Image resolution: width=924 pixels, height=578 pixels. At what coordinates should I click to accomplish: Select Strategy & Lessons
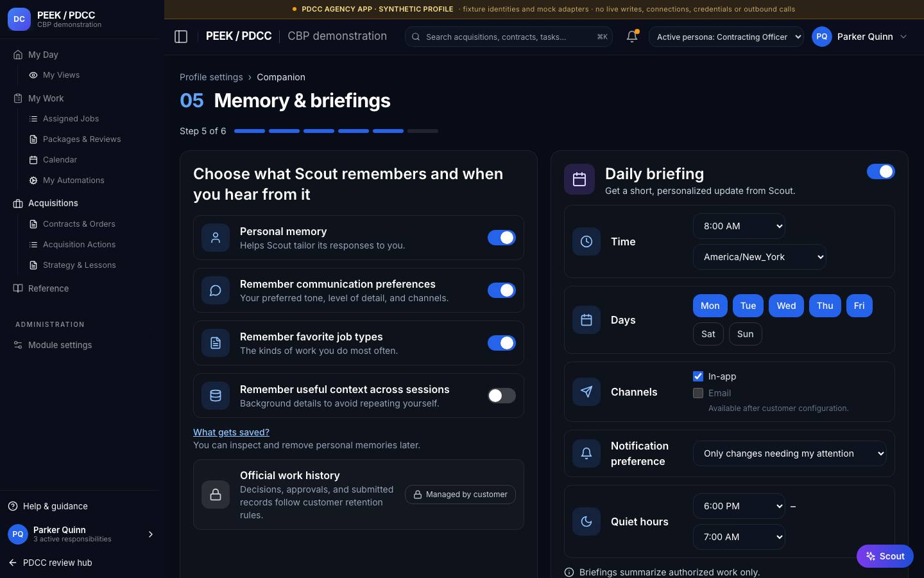(x=79, y=265)
